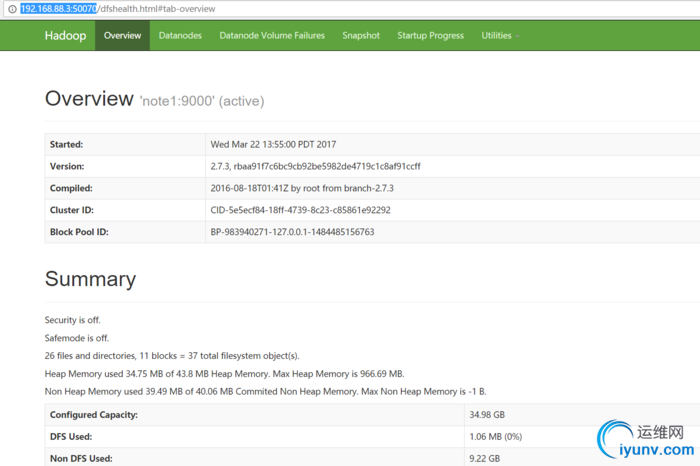Click the Cluster ID: label

point(72,210)
